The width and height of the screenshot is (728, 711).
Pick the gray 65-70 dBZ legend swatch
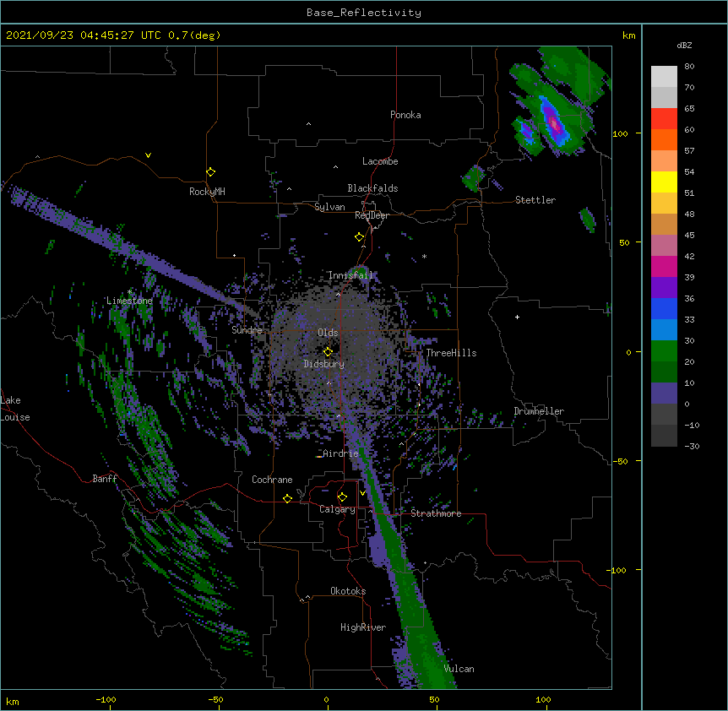pos(664,97)
